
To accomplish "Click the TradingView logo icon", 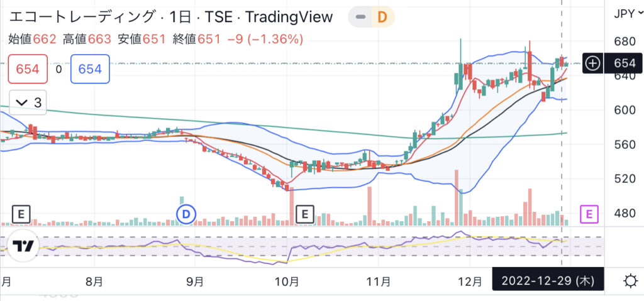I will click(23, 246).
